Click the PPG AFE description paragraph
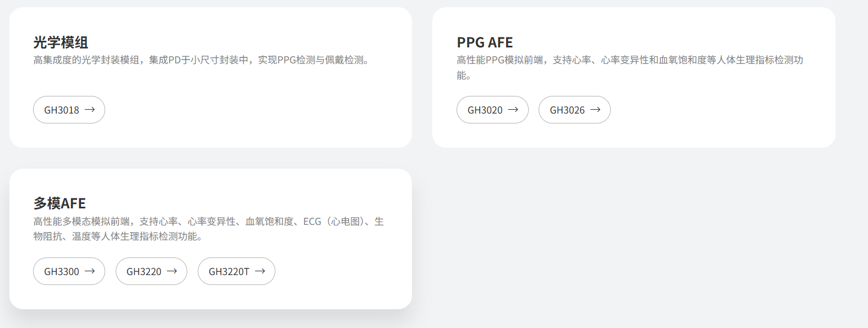 click(x=630, y=60)
